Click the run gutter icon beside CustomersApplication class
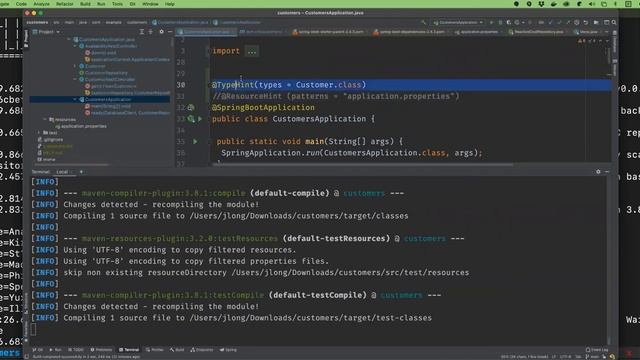The height and width of the screenshot is (360, 640). coord(200,119)
